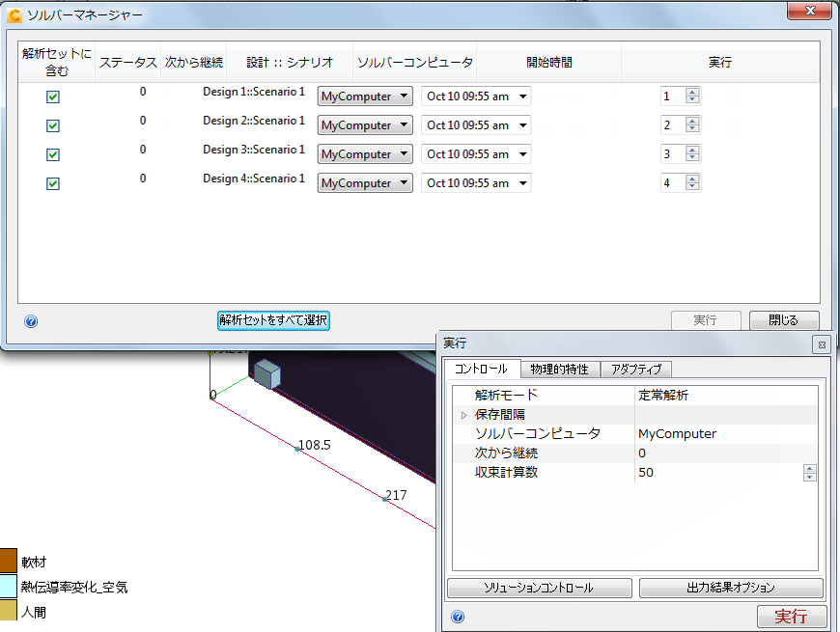Screen dimensions: 840x632
Task: Click the 解析セットをすべて選択 button
Action: [x=273, y=321]
